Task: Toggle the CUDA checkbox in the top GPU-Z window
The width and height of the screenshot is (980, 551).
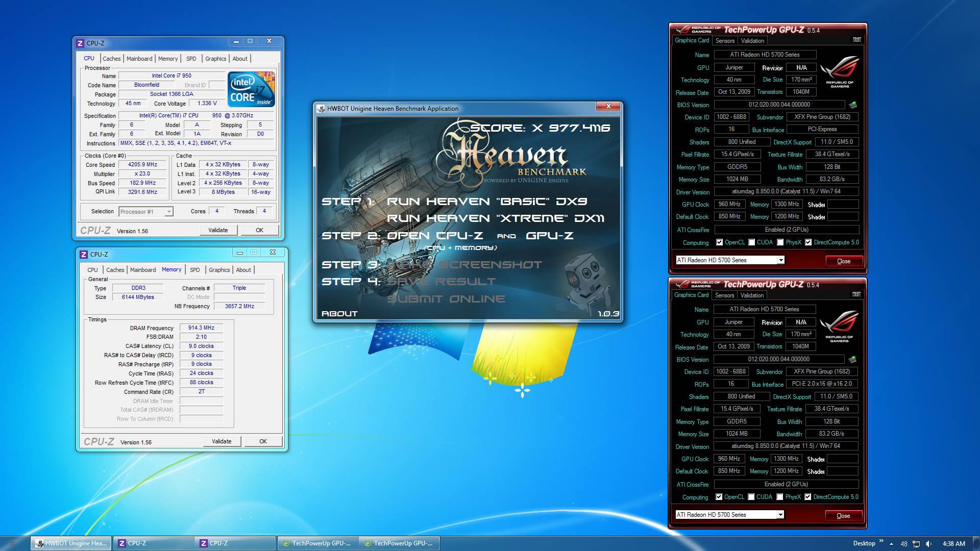Action: [x=752, y=242]
